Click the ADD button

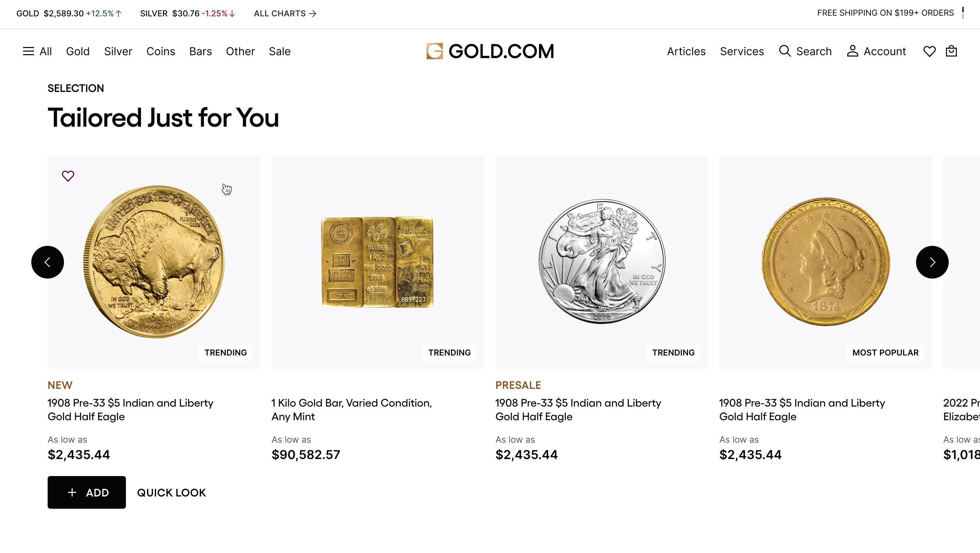tap(87, 492)
